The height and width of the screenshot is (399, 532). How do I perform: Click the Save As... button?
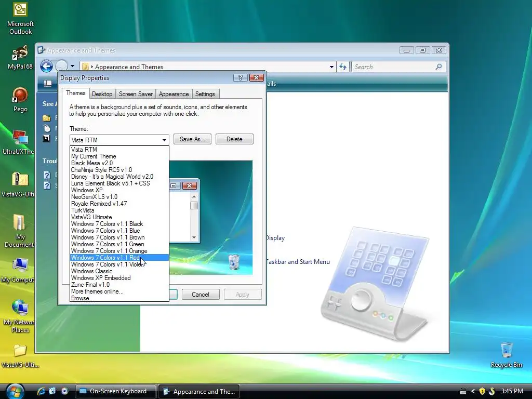click(192, 139)
